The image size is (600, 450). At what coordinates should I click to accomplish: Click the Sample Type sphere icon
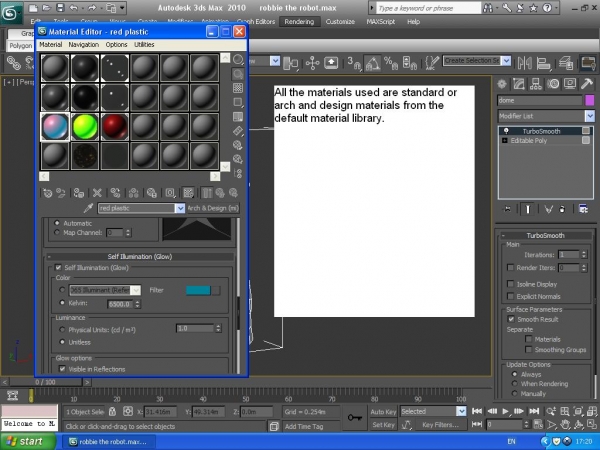[x=238, y=59]
